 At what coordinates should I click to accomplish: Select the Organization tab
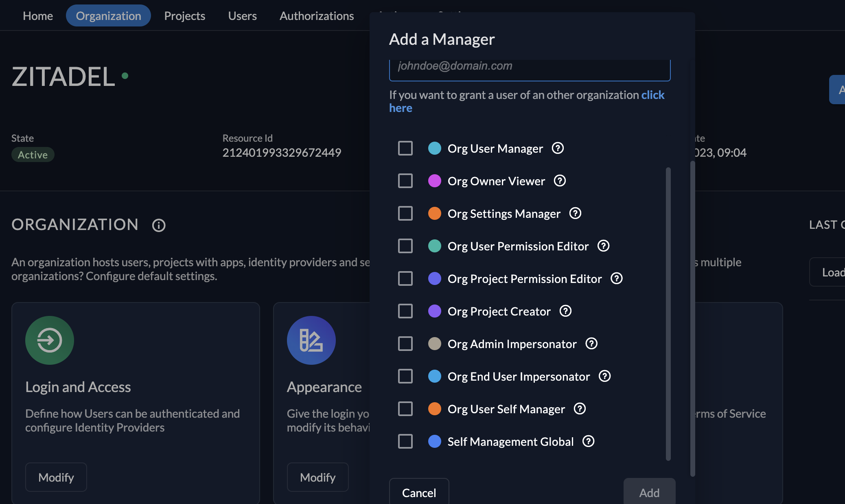pos(108,16)
